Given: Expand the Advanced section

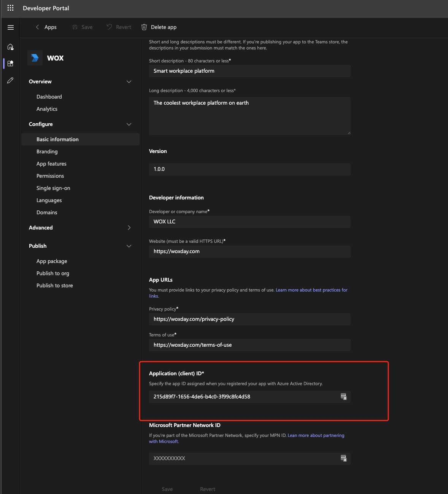Looking at the screenshot, I should (x=129, y=228).
